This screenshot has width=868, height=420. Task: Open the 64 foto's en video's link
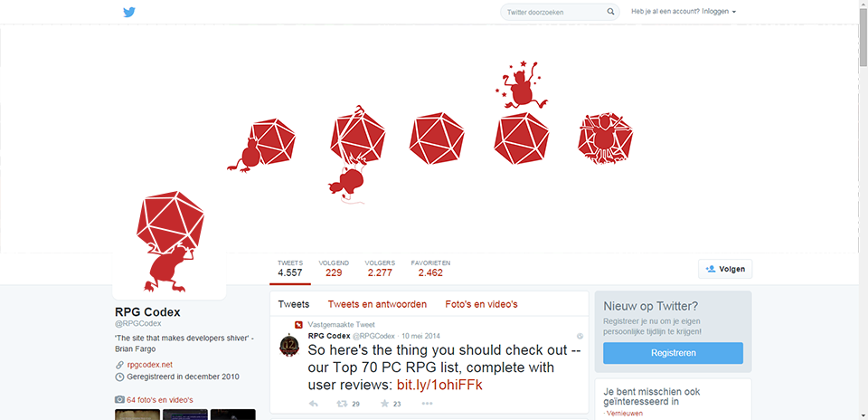[x=160, y=400]
